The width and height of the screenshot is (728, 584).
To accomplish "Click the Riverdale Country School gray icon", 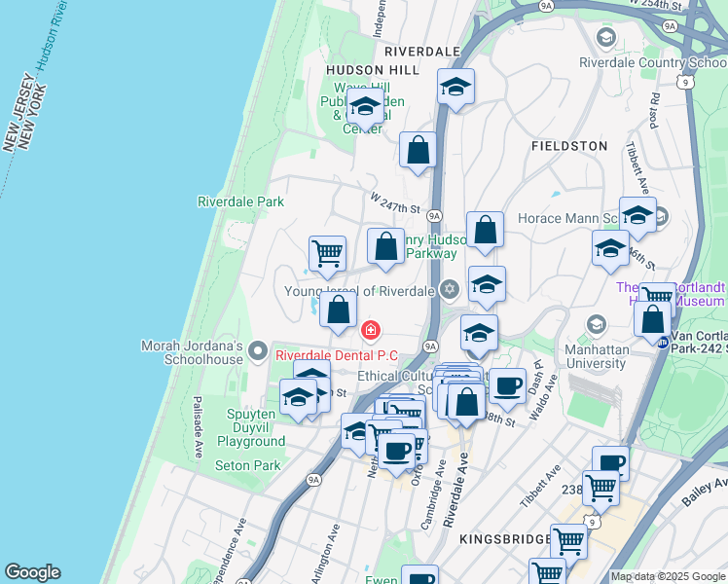I will point(605,38).
